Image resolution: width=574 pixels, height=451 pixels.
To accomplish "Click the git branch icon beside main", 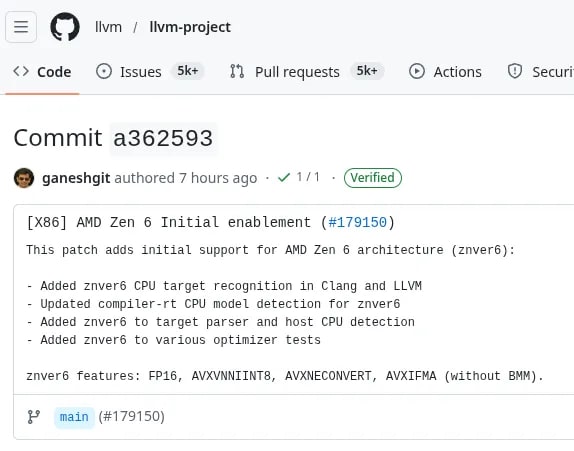I will click(34, 417).
